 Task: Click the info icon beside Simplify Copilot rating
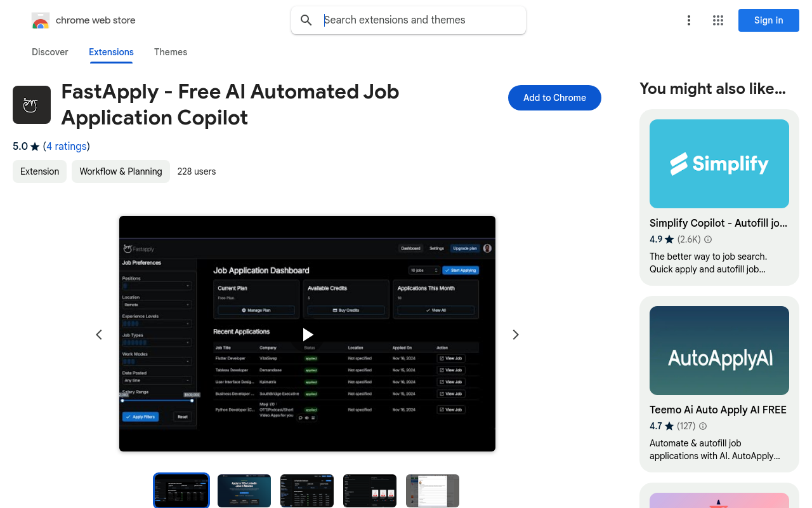pyautogui.click(x=708, y=239)
